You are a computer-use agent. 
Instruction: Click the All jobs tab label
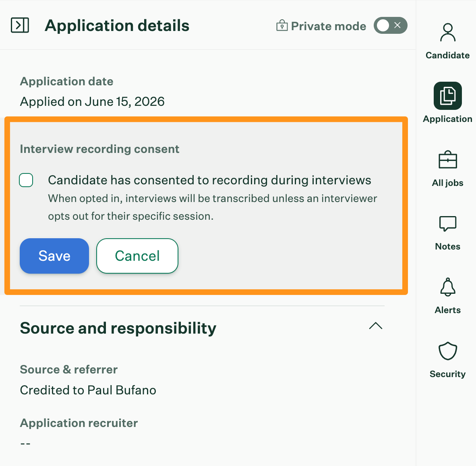tap(447, 183)
